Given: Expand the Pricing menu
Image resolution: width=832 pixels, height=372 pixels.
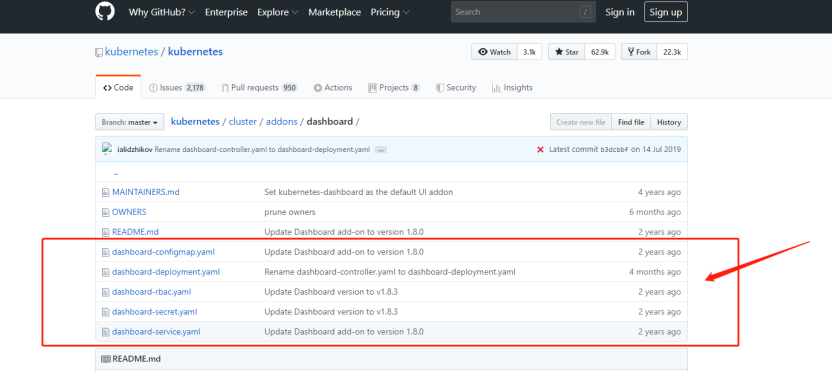Looking at the screenshot, I should (390, 12).
